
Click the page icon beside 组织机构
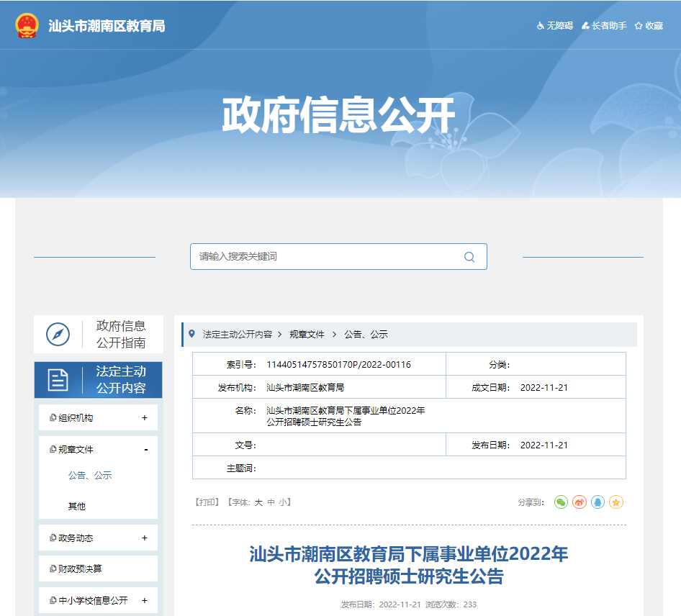(x=53, y=417)
